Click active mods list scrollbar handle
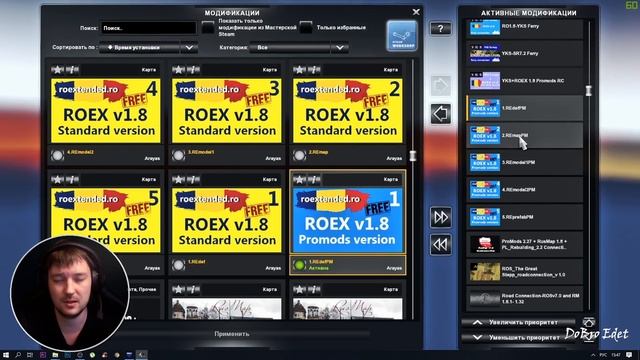Screen dimensions: 640x360 (589, 90)
